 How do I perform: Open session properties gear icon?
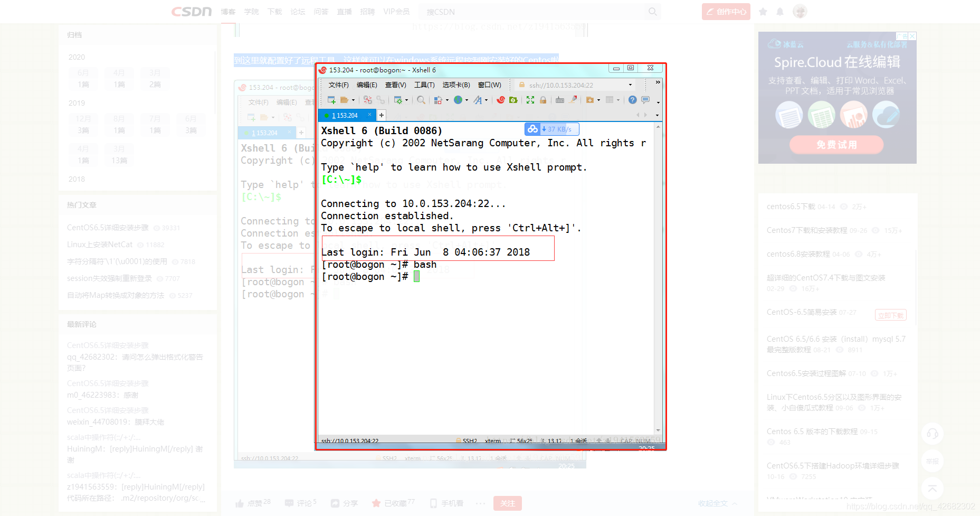(398, 100)
